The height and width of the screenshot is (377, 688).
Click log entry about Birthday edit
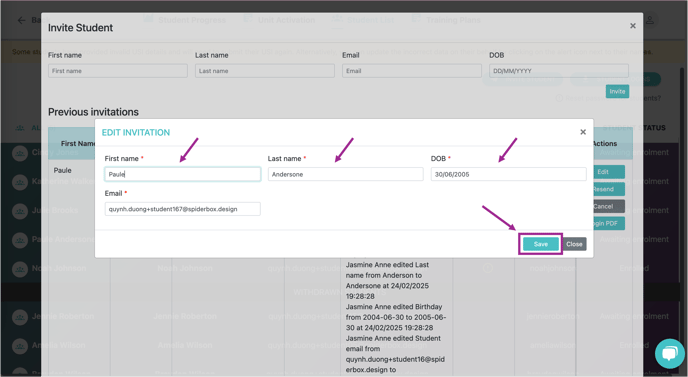pos(395,317)
